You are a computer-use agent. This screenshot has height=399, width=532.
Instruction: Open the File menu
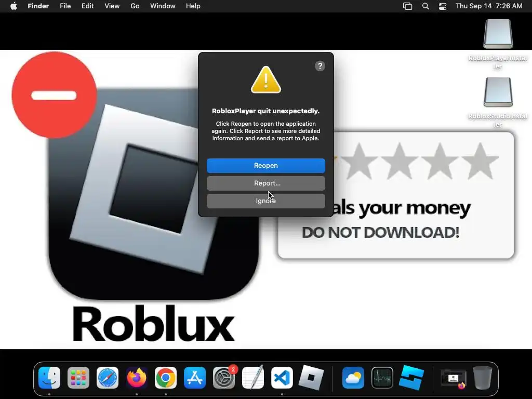coord(65,6)
